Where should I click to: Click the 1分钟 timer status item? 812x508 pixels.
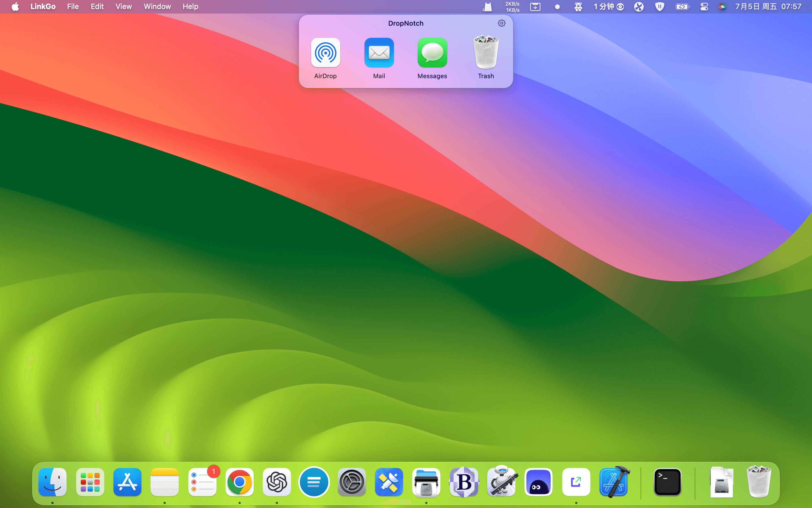pyautogui.click(x=609, y=7)
